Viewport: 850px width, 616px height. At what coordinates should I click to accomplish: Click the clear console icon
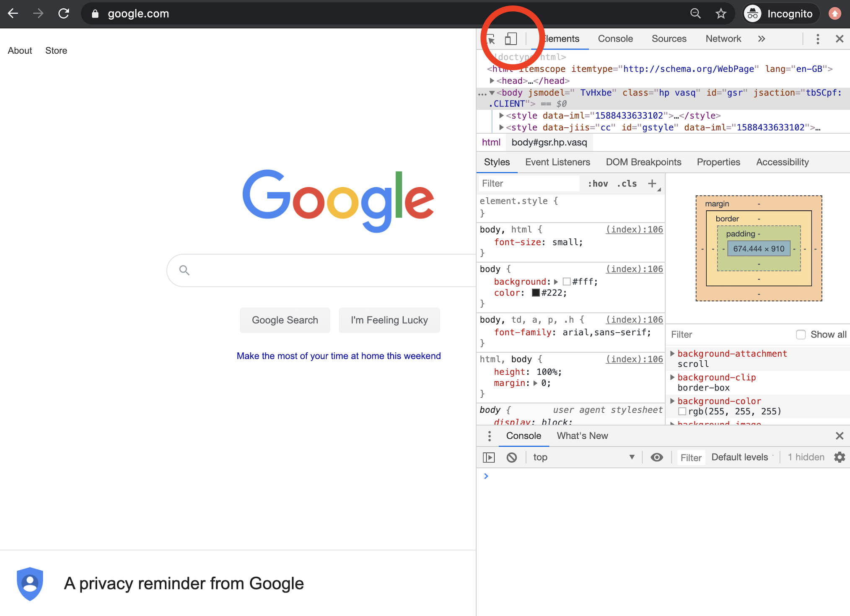(x=511, y=457)
